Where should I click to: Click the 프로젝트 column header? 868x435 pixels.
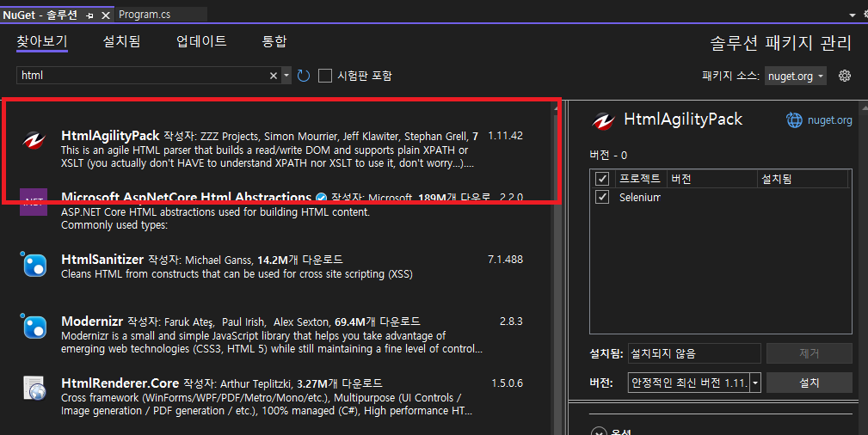coord(640,179)
